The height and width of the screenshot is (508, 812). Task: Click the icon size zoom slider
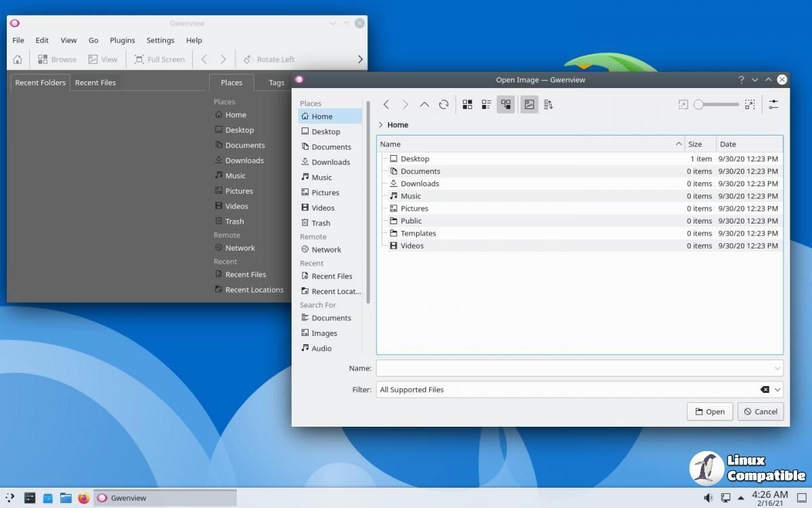[717, 104]
